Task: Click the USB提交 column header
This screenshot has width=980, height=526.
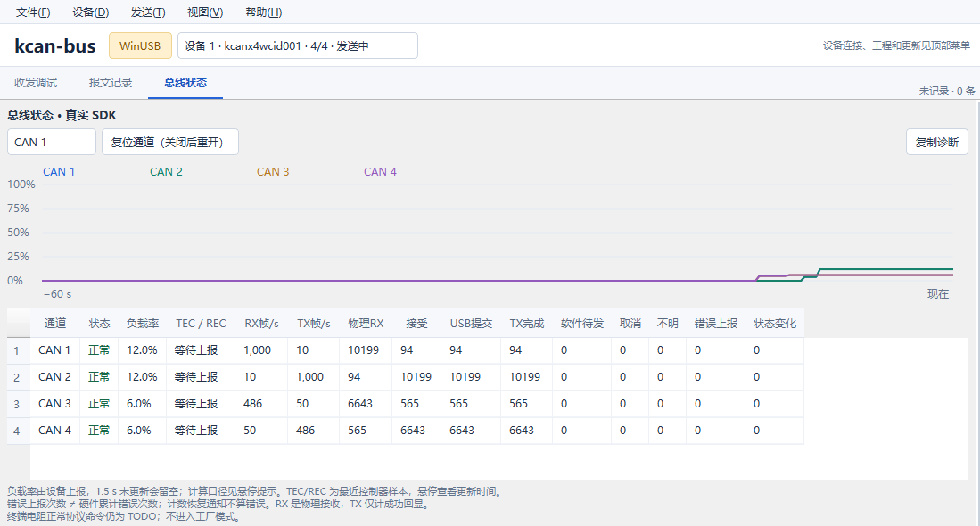Action: click(x=471, y=323)
